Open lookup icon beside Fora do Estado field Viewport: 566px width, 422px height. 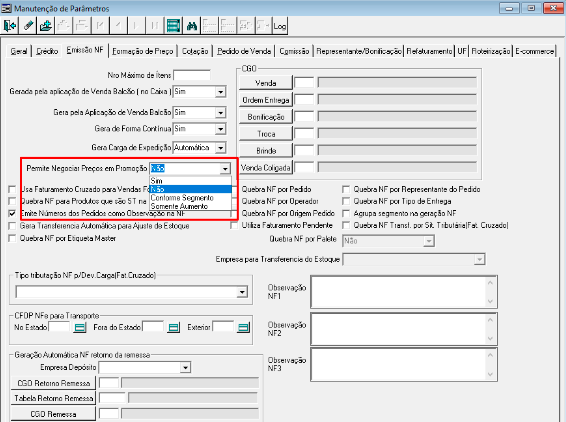click(x=174, y=327)
